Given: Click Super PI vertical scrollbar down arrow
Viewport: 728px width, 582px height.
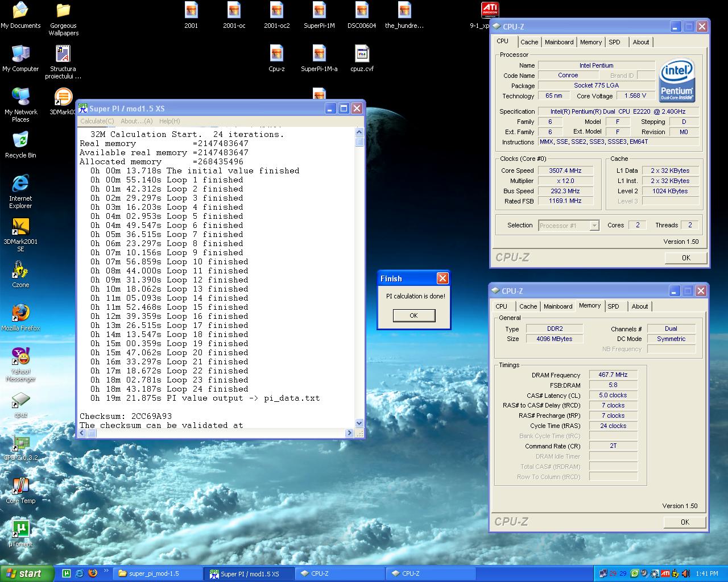Looking at the screenshot, I should click(x=359, y=423).
